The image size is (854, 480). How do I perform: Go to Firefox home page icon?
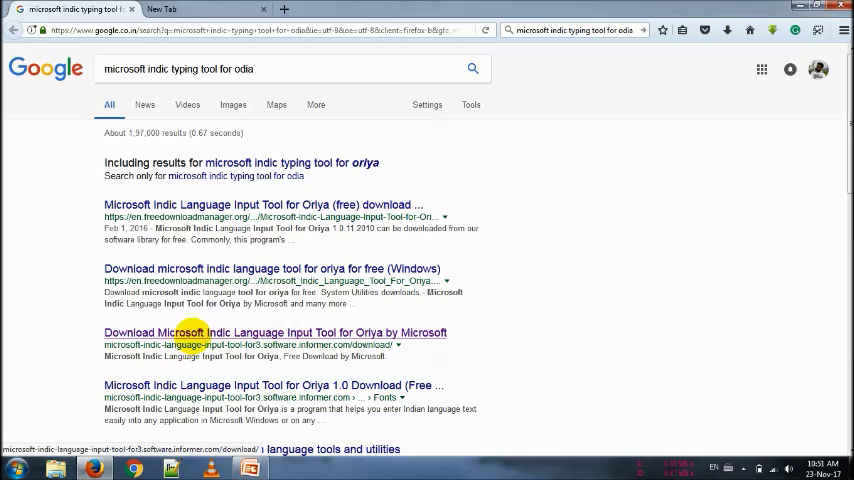pyautogui.click(x=750, y=31)
